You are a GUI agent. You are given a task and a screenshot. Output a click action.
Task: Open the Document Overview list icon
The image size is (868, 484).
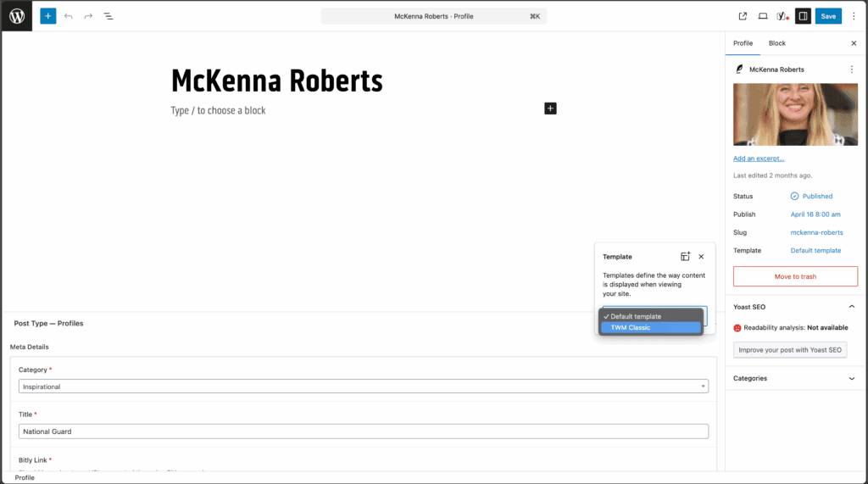pos(108,16)
